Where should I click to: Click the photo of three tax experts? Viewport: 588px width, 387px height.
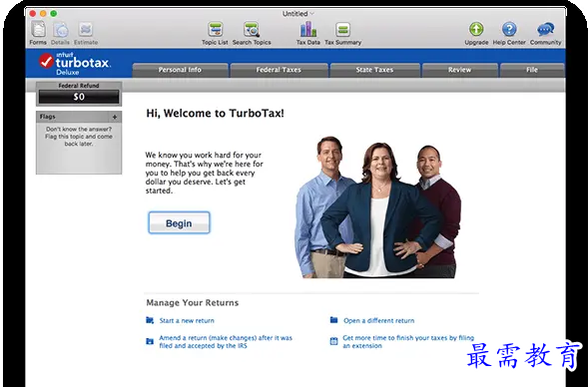378,207
